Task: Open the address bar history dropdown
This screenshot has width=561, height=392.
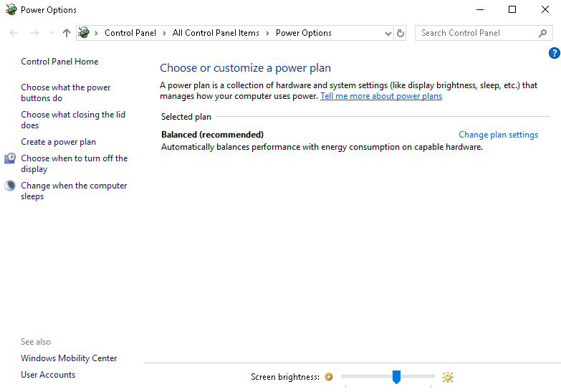Action: [388, 33]
